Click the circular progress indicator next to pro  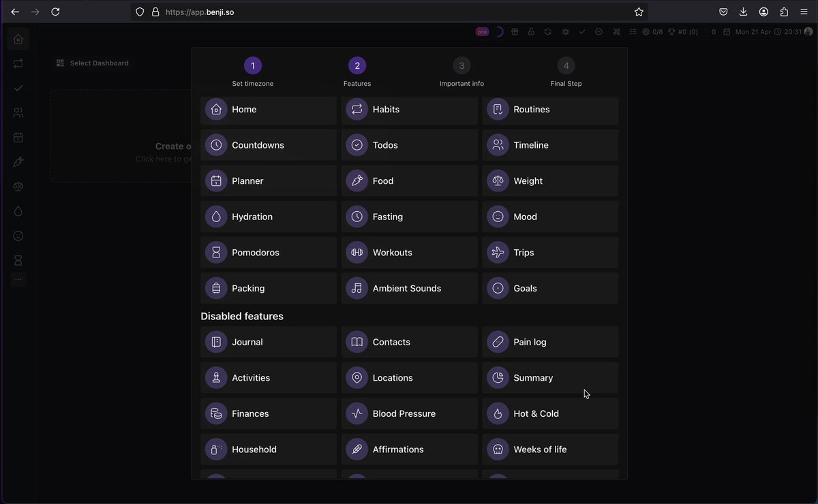[498, 31]
